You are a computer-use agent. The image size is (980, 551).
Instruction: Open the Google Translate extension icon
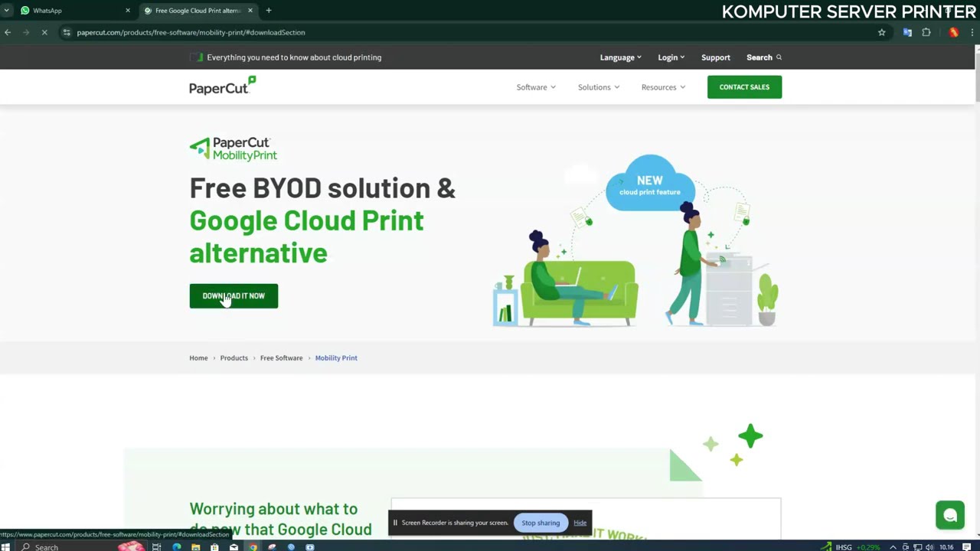pyautogui.click(x=907, y=32)
